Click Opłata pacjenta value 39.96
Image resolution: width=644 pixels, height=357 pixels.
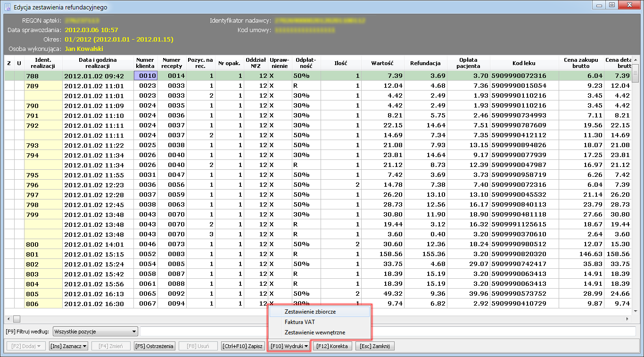click(468, 293)
